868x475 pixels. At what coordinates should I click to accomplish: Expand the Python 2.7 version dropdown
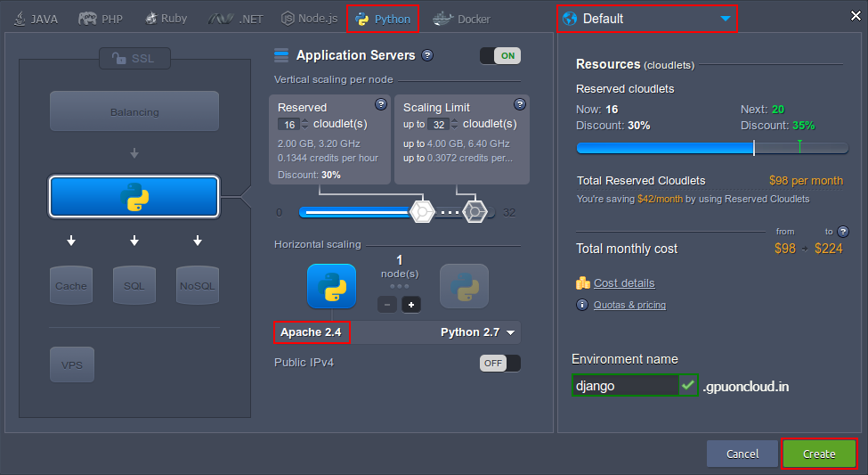[478, 332]
